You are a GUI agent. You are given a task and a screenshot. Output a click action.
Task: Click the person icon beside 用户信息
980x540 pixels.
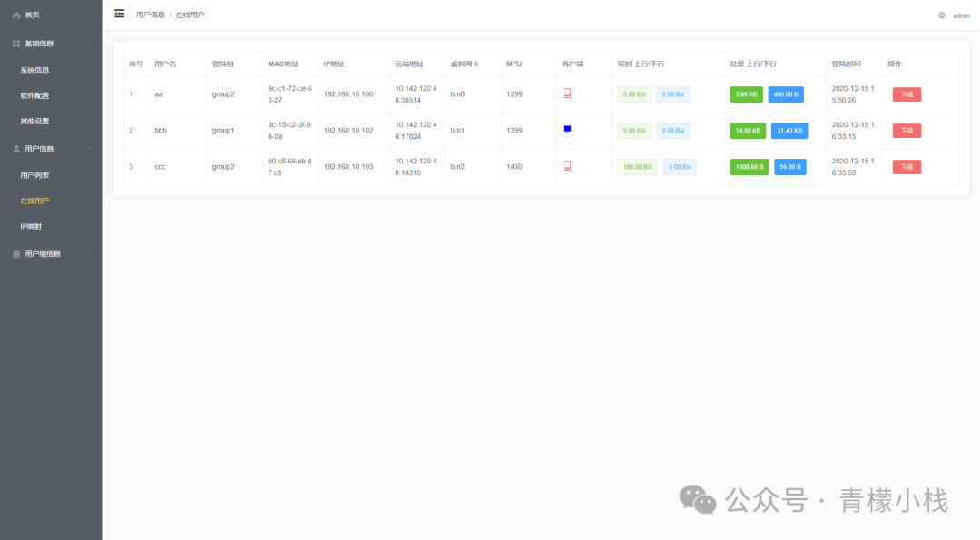(16, 149)
